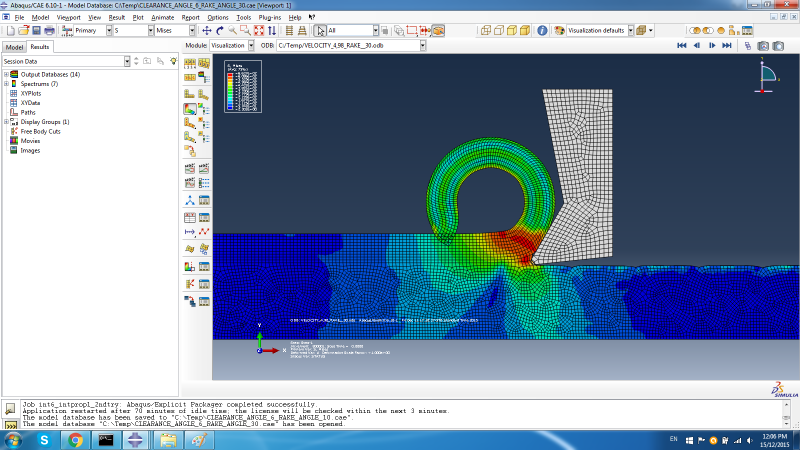Screen dimensions: 800x450
Task: Open the S output variable dropdown
Action: 151,31
